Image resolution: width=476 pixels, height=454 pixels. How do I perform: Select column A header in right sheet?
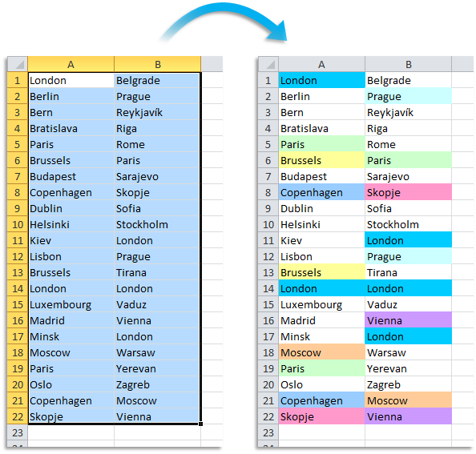pos(322,64)
